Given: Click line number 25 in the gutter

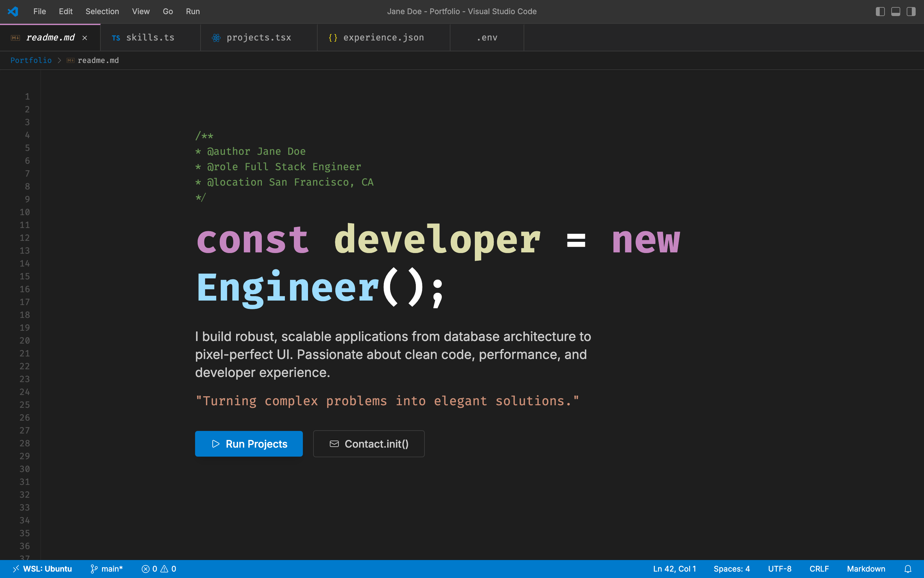Looking at the screenshot, I should (x=25, y=405).
